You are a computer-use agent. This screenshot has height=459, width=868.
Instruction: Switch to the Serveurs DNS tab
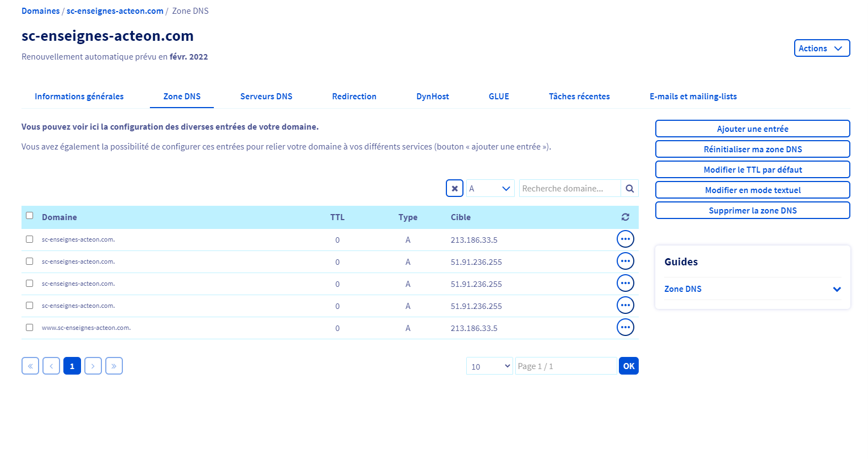tap(266, 97)
